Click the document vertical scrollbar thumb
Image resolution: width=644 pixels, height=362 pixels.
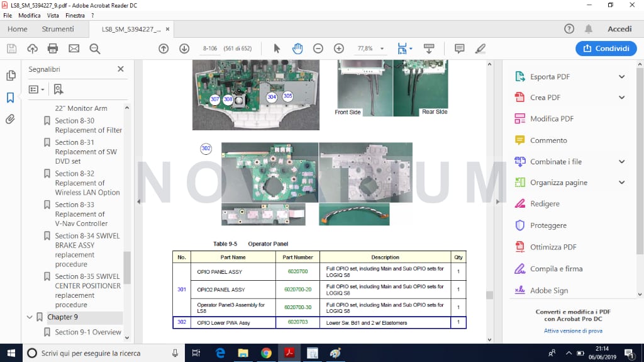coord(489,295)
